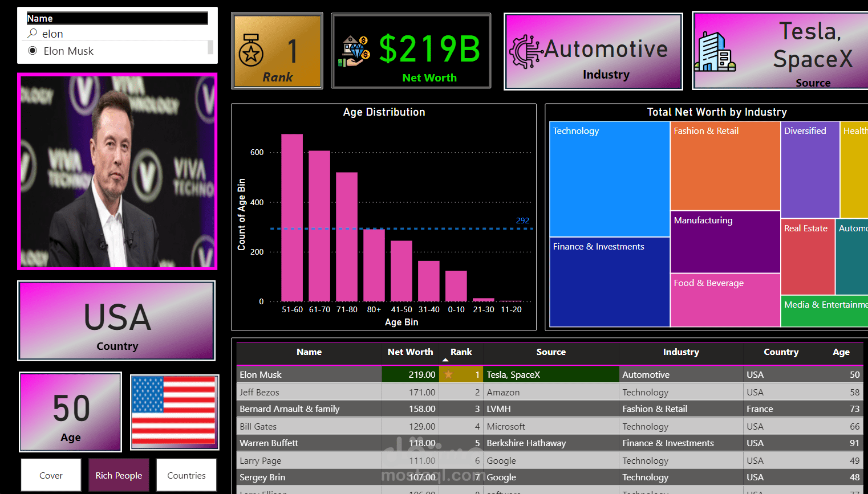
Task: Select the 61-70 age bar
Action: coord(319,226)
